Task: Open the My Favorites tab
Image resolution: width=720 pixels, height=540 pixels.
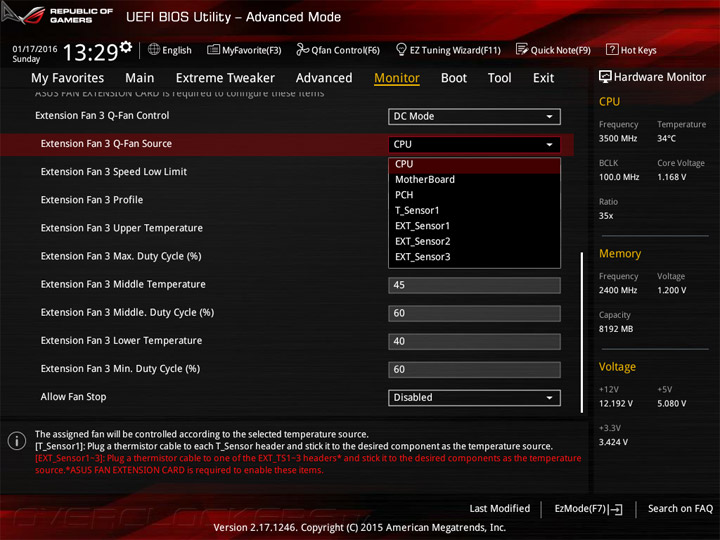Action: pos(68,78)
